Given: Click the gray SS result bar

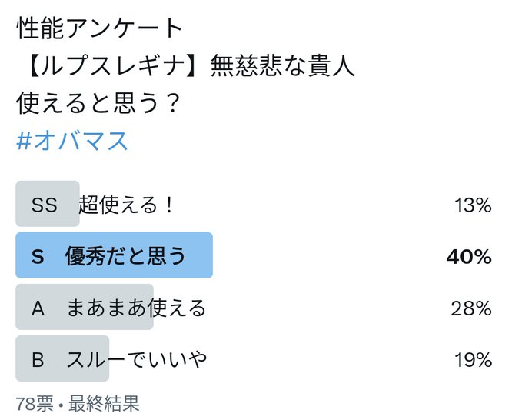Looking at the screenshot, I should [48, 204].
